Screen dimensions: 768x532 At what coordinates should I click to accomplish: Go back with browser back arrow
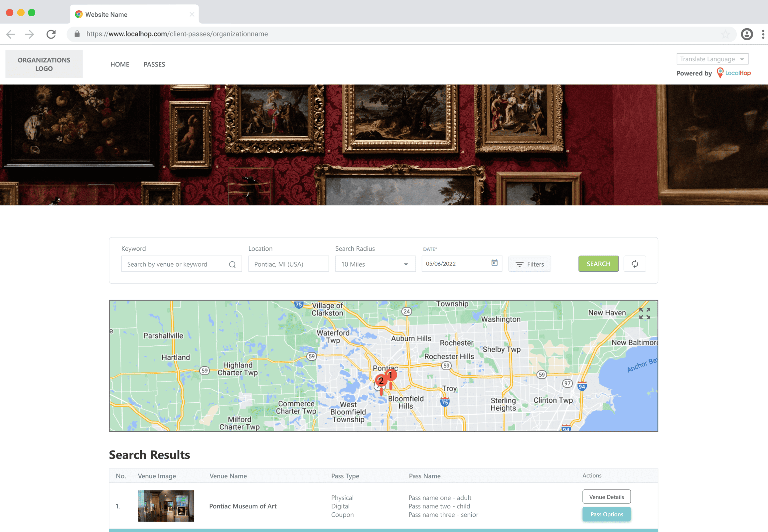click(x=11, y=34)
